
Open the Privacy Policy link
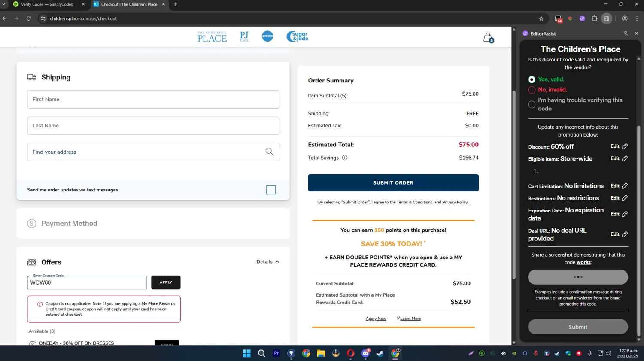click(x=455, y=202)
